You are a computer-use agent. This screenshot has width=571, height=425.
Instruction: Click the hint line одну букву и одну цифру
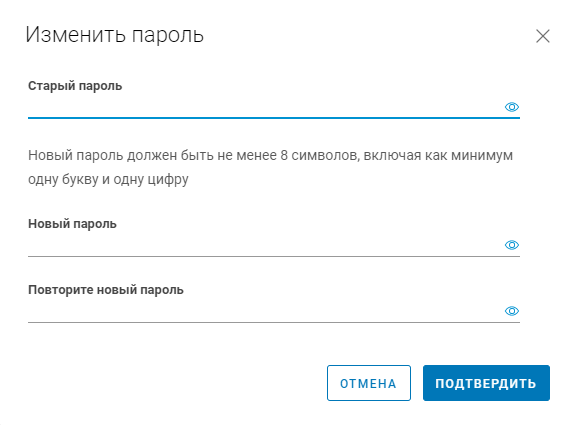pos(108,180)
